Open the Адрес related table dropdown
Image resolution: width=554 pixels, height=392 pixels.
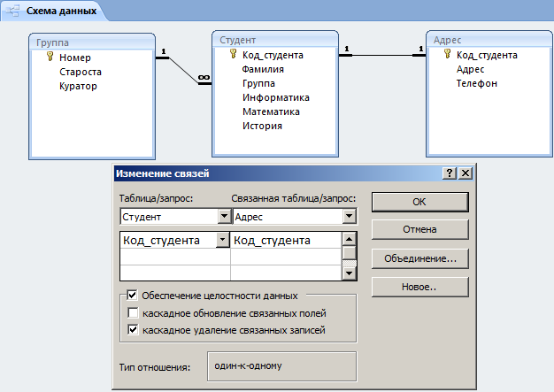click(x=349, y=216)
